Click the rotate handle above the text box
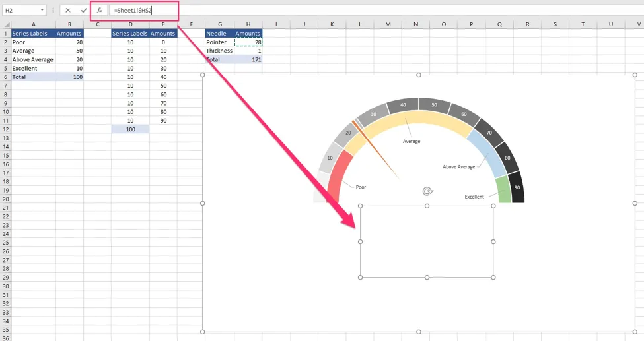Screen dimensions: 644x341 coord(427,191)
